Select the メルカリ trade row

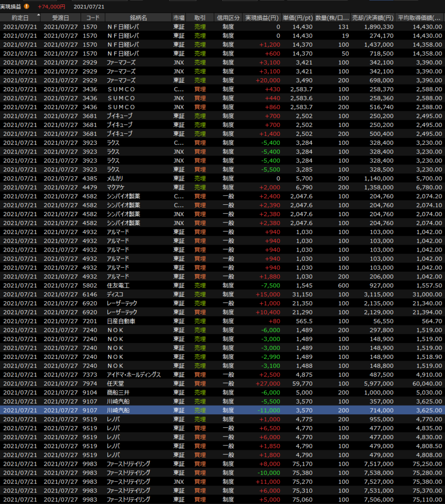pyautogui.click(x=222, y=178)
